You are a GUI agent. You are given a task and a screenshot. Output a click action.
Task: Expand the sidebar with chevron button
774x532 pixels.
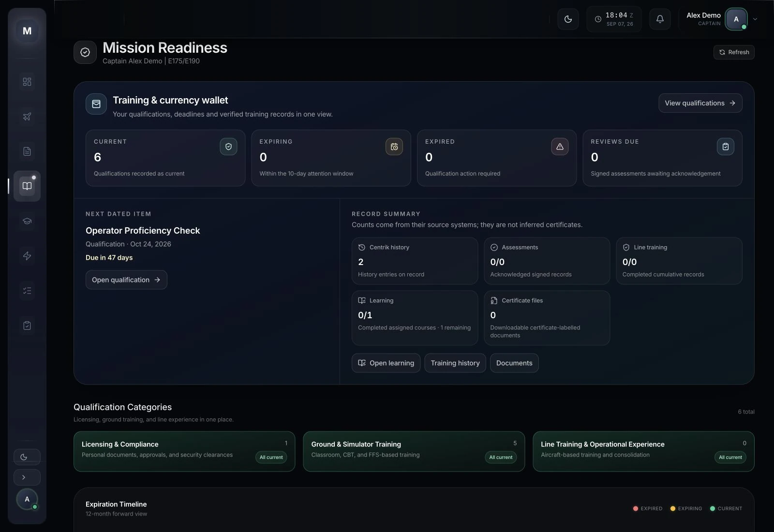tap(27, 477)
